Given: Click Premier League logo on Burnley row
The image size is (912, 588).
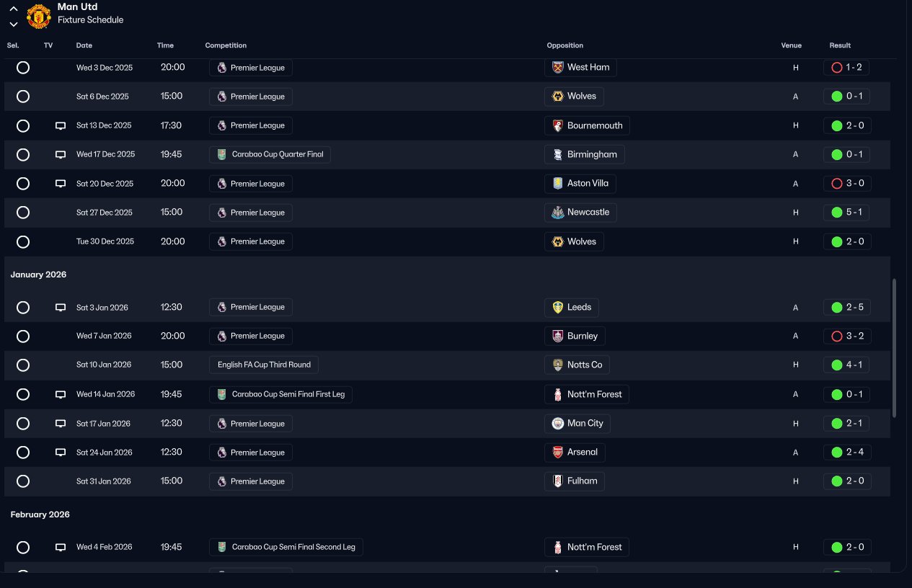Looking at the screenshot, I should 221,336.
